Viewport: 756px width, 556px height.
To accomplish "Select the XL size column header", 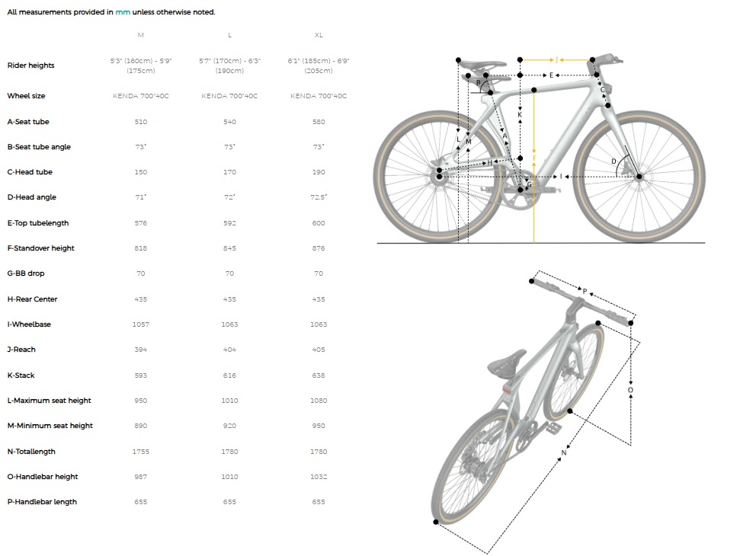I will (319, 35).
